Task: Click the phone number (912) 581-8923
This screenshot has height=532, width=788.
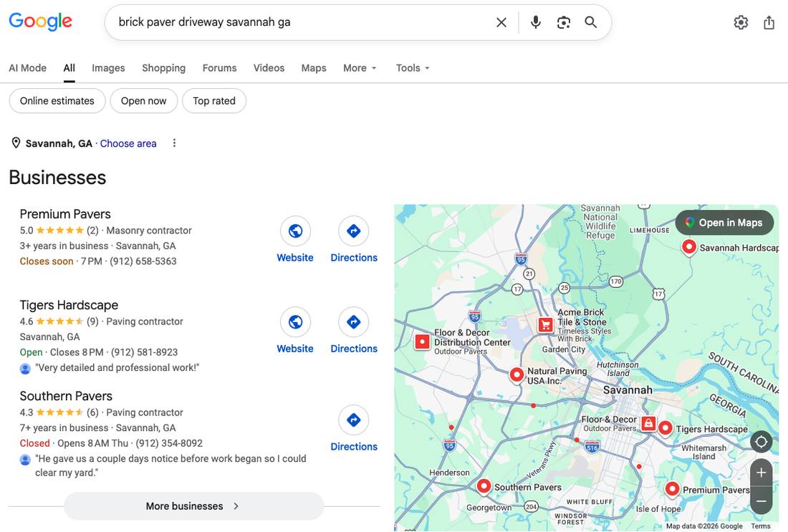Action: [x=144, y=352]
